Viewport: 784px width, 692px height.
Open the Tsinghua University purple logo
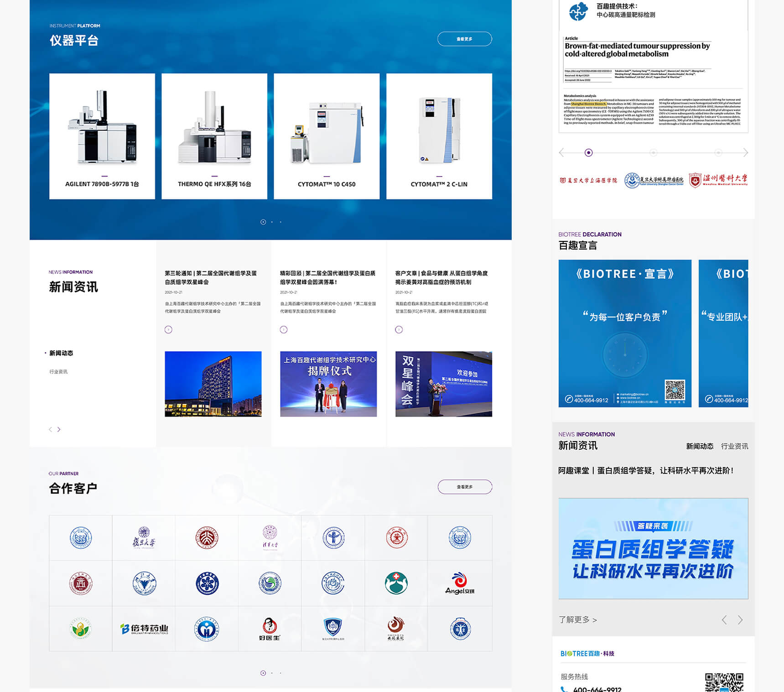[x=270, y=538]
